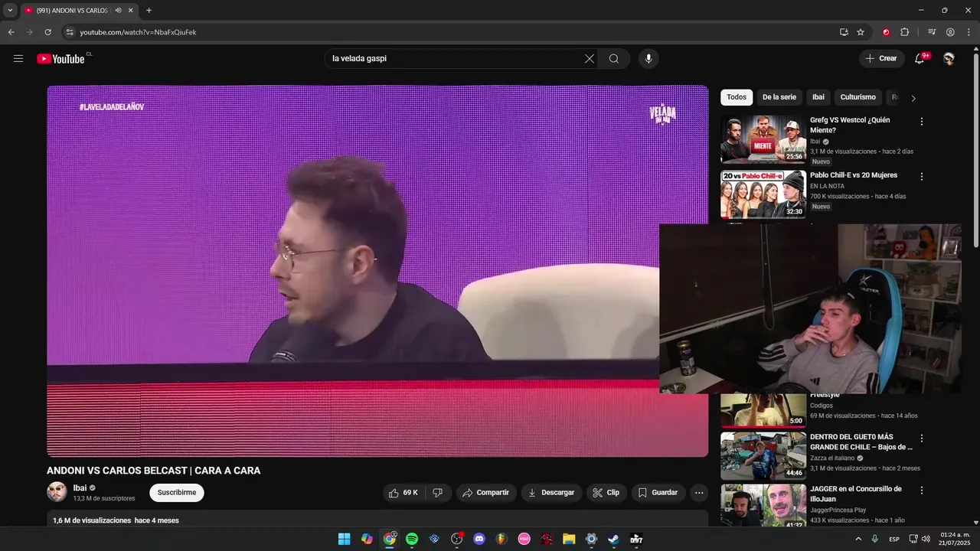The width and height of the screenshot is (980, 551).
Task: Open Grefg VS Westcol video thumbnail
Action: click(x=763, y=139)
